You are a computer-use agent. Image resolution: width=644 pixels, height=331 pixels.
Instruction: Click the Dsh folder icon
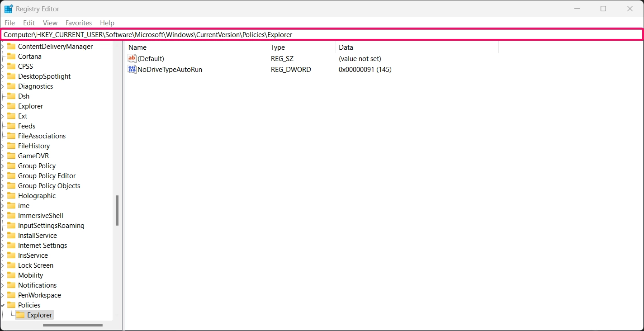(x=11, y=96)
